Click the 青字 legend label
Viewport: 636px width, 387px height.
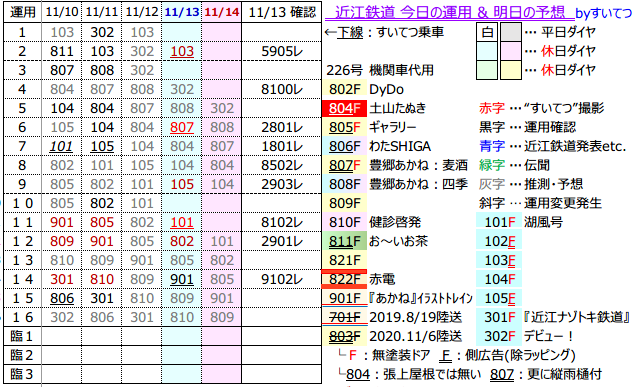point(492,146)
